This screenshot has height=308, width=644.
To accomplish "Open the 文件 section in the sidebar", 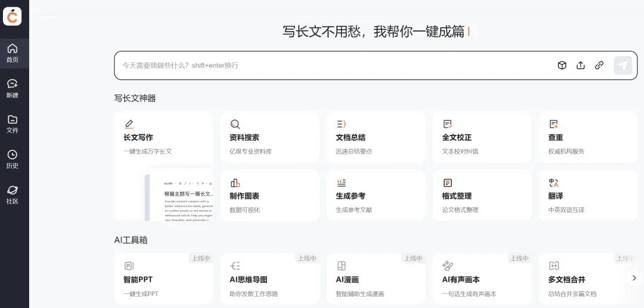I will (x=13, y=124).
